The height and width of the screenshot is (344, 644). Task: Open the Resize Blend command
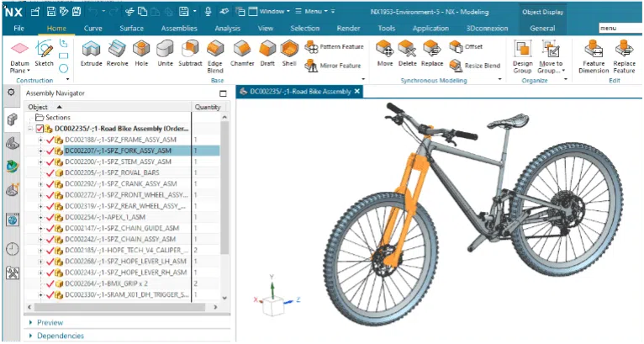475,66
